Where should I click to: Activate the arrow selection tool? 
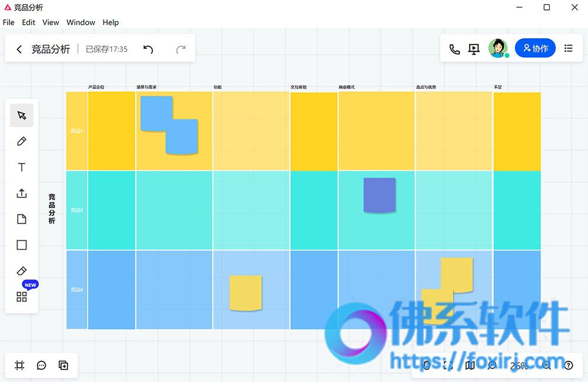click(x=22, y=115)
